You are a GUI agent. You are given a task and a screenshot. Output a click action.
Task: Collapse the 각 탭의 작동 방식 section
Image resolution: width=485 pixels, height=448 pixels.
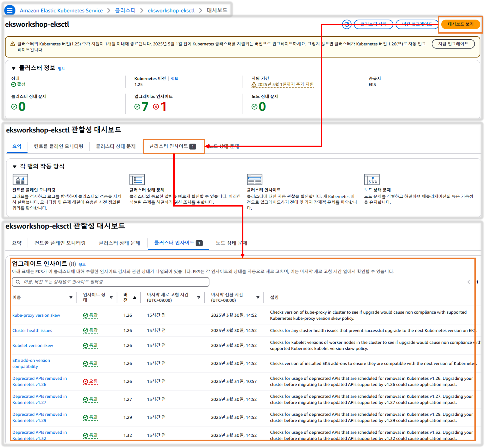[15, 166]
